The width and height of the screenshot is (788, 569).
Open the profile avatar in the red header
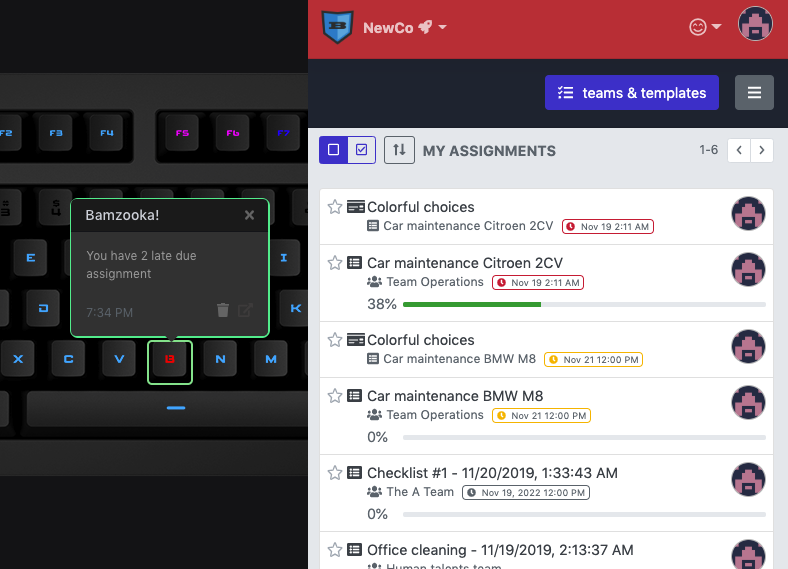click(755, 24)
